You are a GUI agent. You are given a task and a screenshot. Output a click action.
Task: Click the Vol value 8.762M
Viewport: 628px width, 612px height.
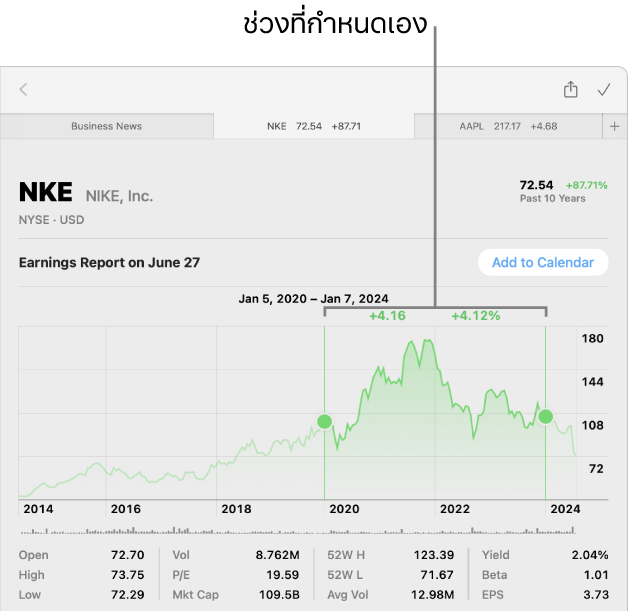tap(278, 555)
